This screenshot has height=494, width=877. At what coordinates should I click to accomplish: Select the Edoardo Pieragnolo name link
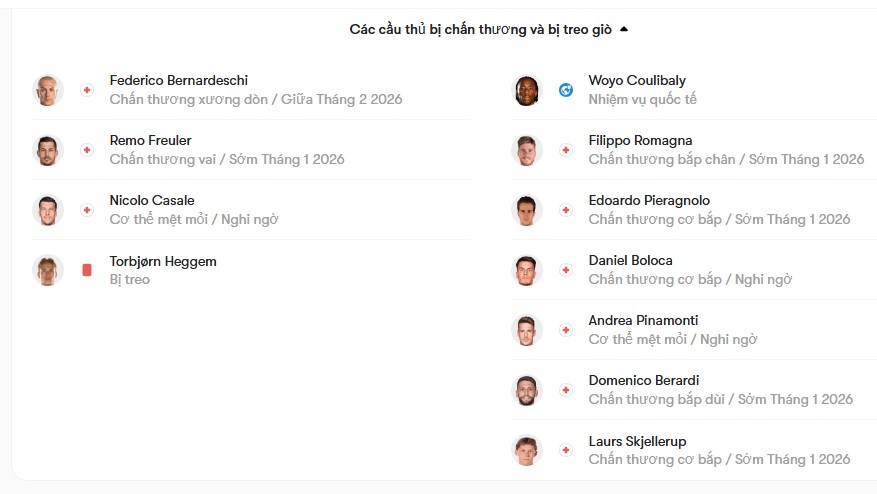(x=649, y=200)
